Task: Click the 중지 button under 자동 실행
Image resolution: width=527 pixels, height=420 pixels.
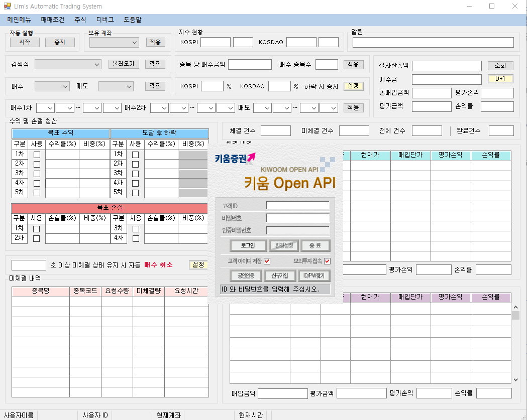Action: (60, 42)
